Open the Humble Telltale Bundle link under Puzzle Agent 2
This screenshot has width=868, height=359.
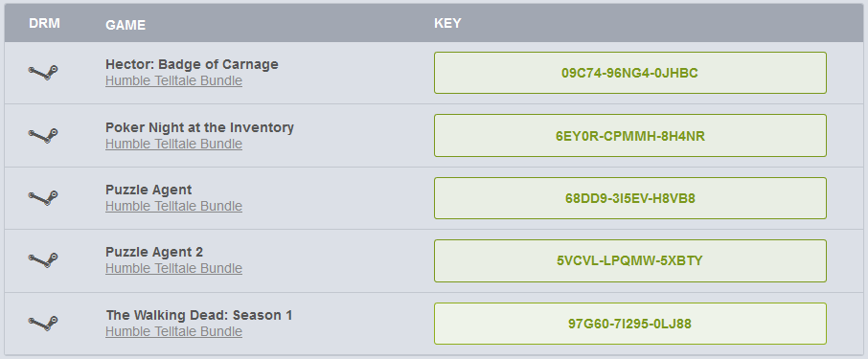[x=173, y=268]
